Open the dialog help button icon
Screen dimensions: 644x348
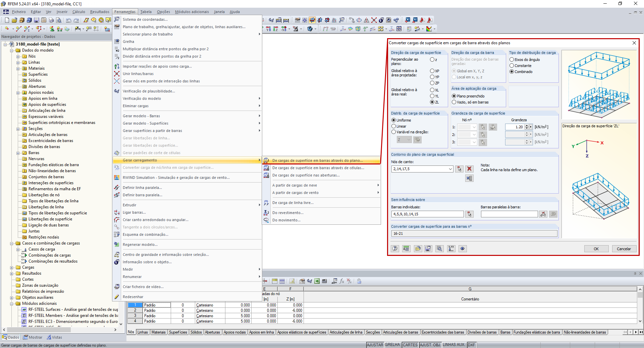pyautogui.click(x=395, y=249)
